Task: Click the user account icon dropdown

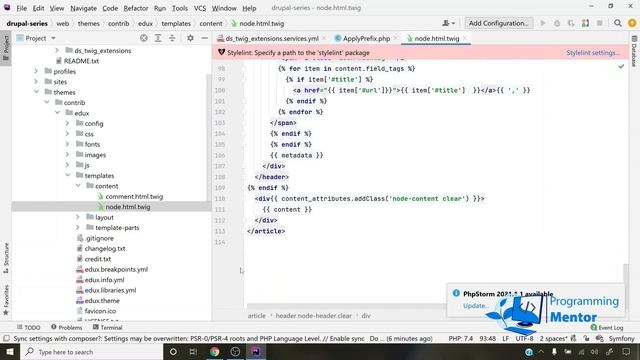Action: click(x=448, y=23)
